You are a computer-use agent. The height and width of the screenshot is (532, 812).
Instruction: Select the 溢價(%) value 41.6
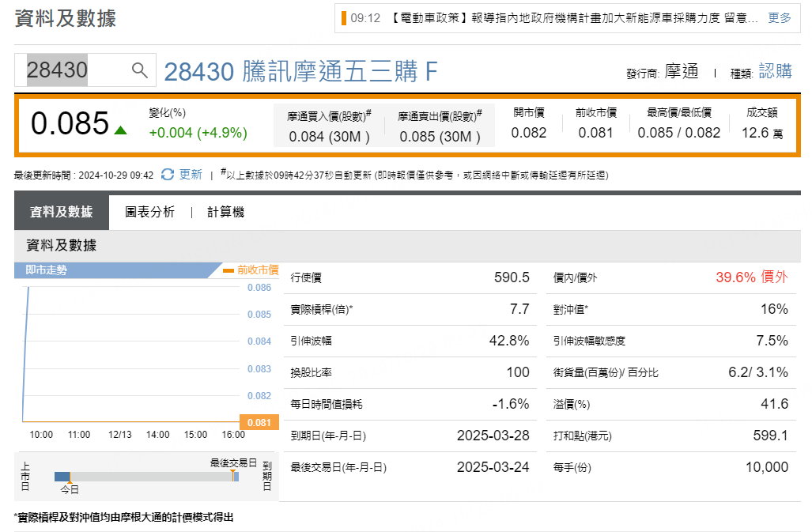(774, 404)
